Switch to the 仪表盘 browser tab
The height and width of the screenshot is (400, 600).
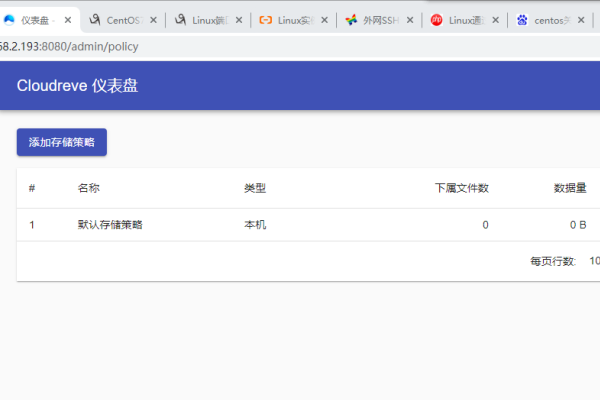click(x=38, y=20)
